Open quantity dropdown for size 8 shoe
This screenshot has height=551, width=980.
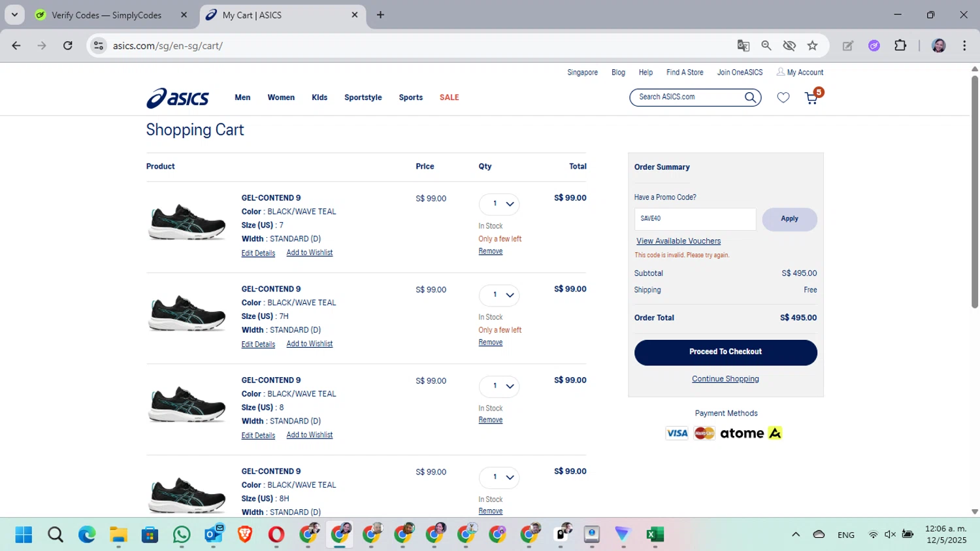click(499, 386)
